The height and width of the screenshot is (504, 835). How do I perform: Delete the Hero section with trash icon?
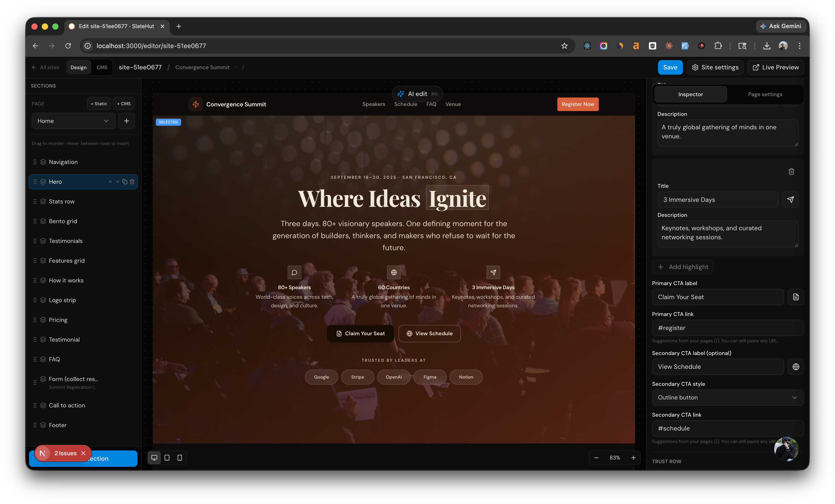pyautogui.click(x=132, y=182)
